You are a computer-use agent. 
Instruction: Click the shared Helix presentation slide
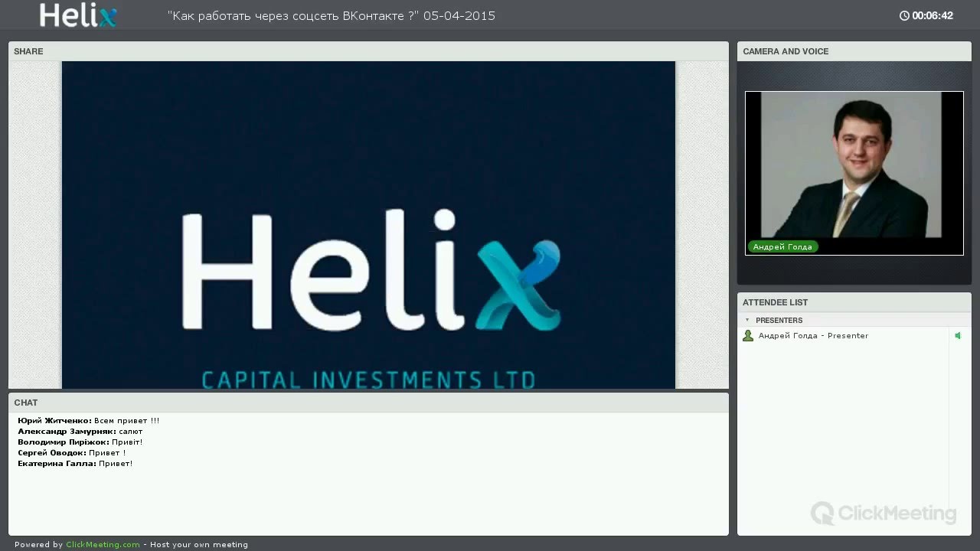(x=368, y=225)
